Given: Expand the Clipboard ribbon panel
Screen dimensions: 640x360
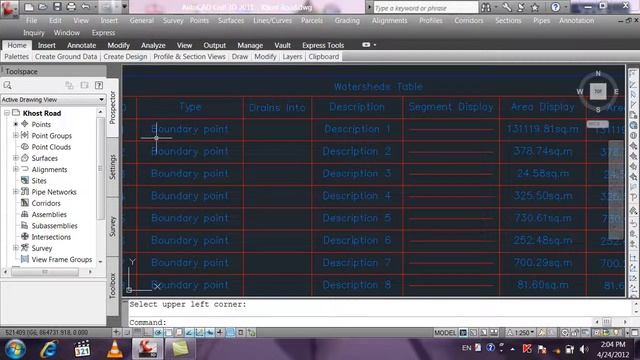Looking at the screenshot, I should point(324,57).
